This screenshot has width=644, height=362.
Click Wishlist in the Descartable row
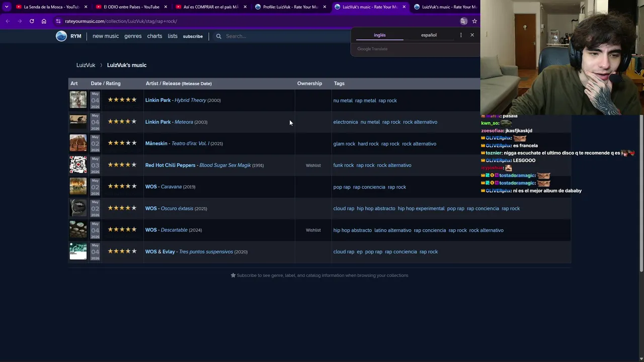pyautogui.click(x=313, y=230)
